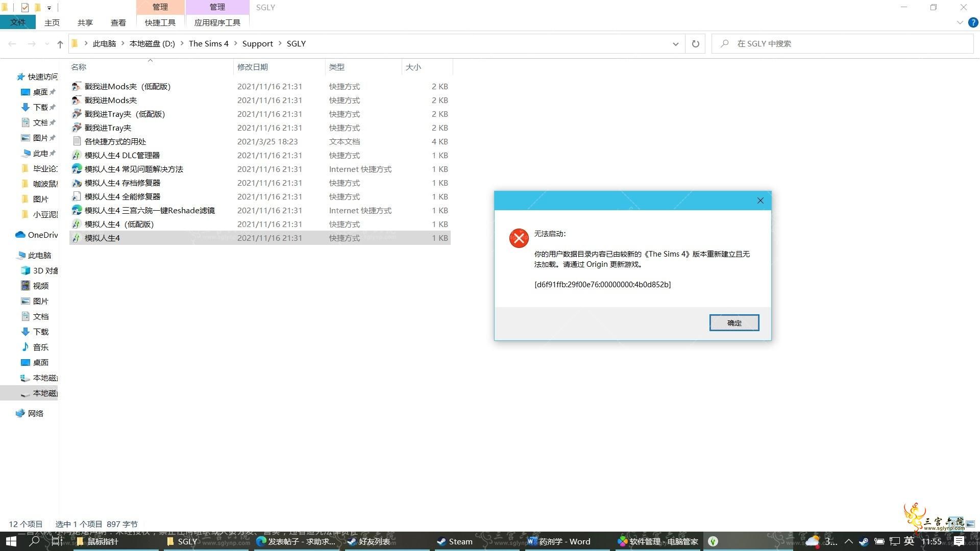
Task: Click the search box 在 SGLY 中搜索
Action: click(x=842, y=44)
